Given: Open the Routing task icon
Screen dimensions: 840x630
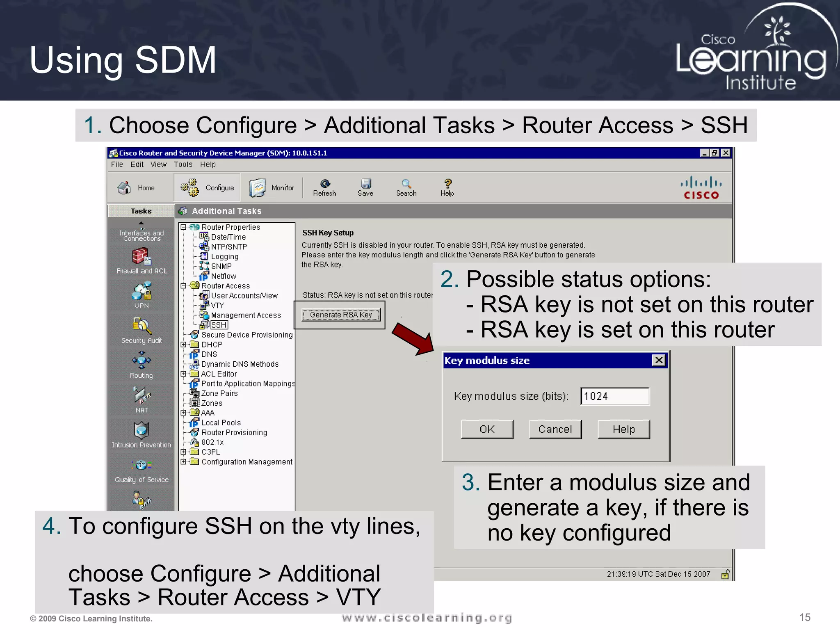Looking at the screenshot, I should click(x=142, y=361).
